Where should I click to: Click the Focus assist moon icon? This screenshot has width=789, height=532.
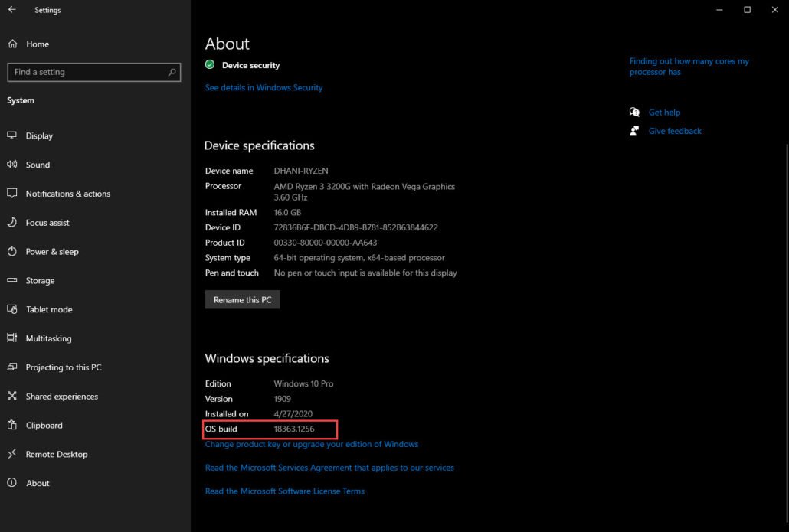point(12,222)
